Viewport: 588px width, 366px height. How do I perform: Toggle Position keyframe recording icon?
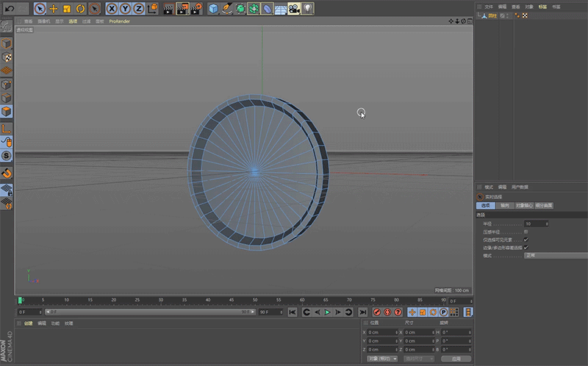412,312
